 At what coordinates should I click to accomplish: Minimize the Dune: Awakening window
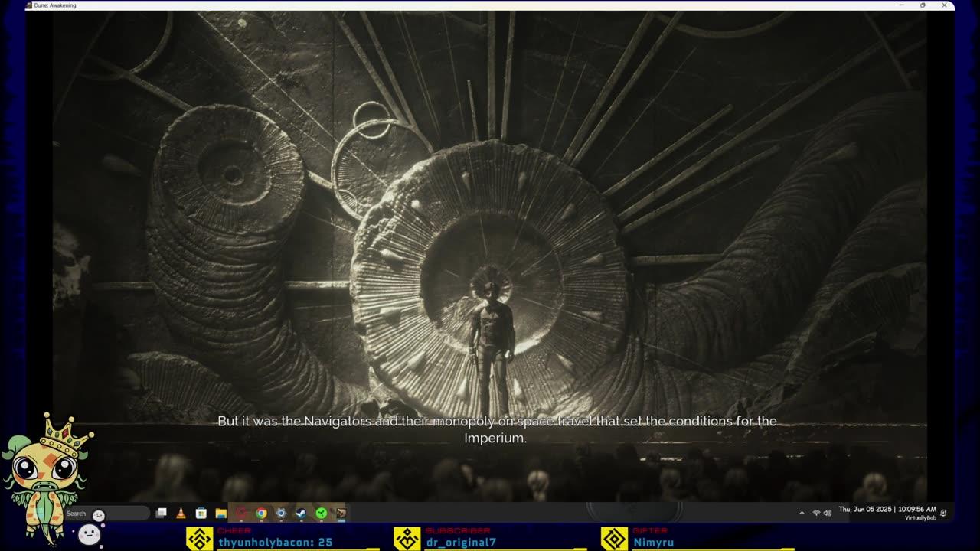(x=901, y=5)
